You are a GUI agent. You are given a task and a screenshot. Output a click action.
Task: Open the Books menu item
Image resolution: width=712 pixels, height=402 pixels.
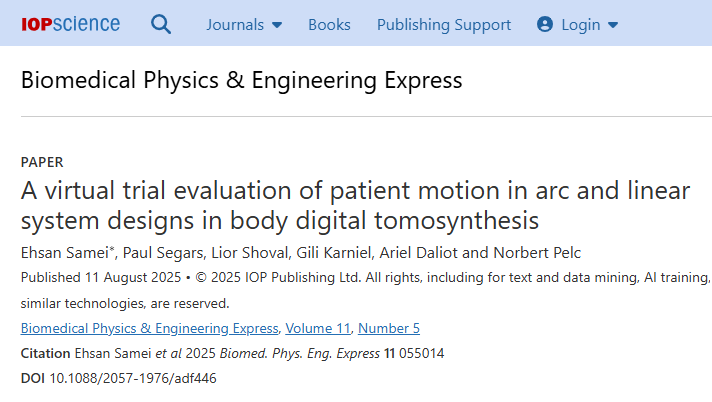[329, 25]
